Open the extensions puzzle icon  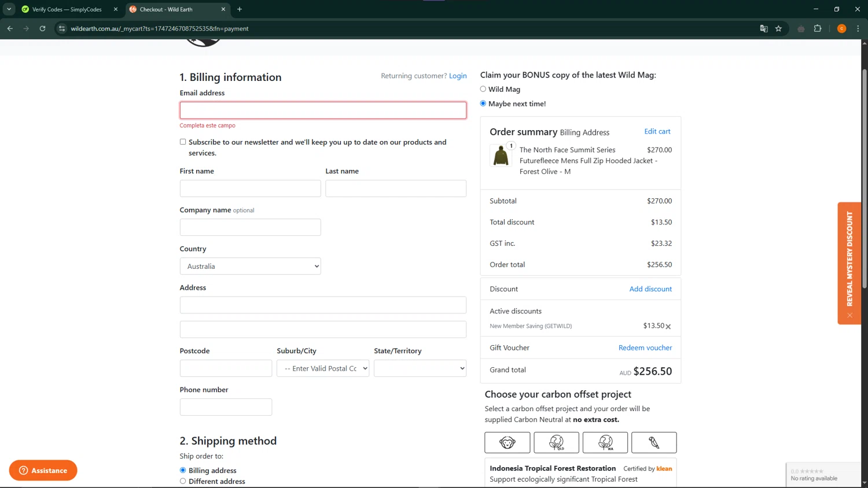coord(818,28)
